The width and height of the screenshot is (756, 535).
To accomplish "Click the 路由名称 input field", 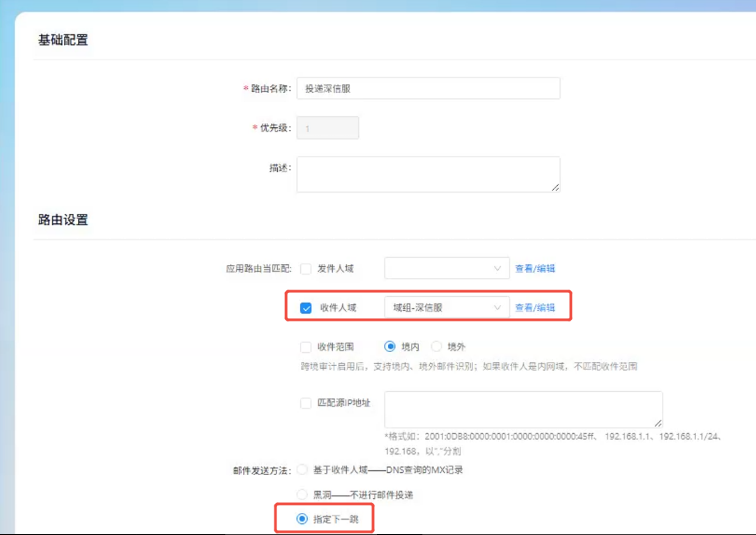I will tap(428, 89).
